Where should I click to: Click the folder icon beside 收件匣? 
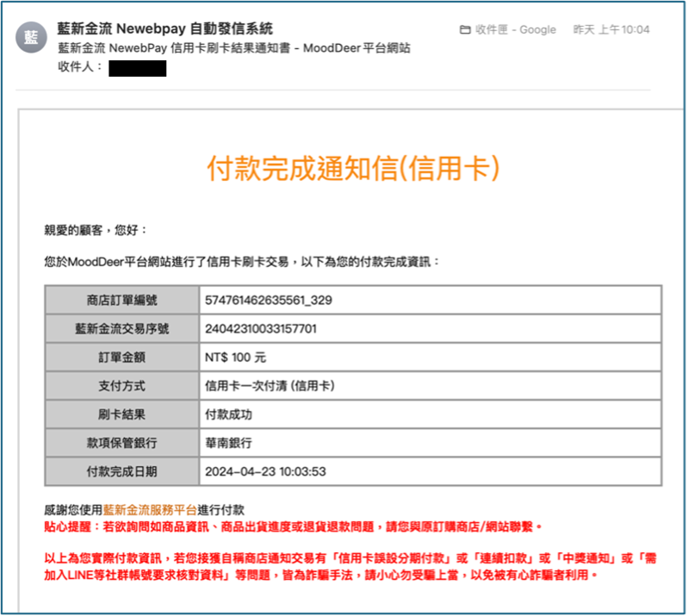[x=465, y=30]
